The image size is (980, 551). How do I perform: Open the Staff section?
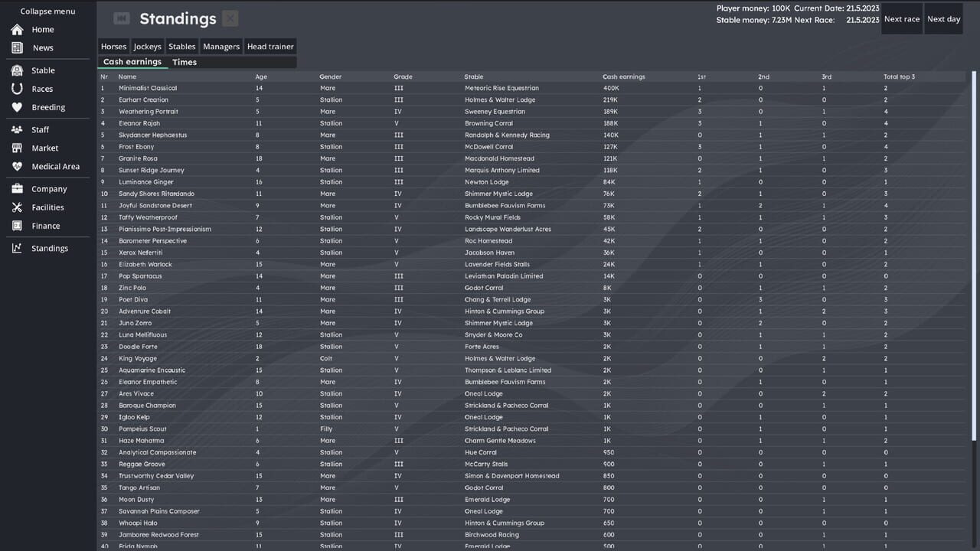(40, 129)
